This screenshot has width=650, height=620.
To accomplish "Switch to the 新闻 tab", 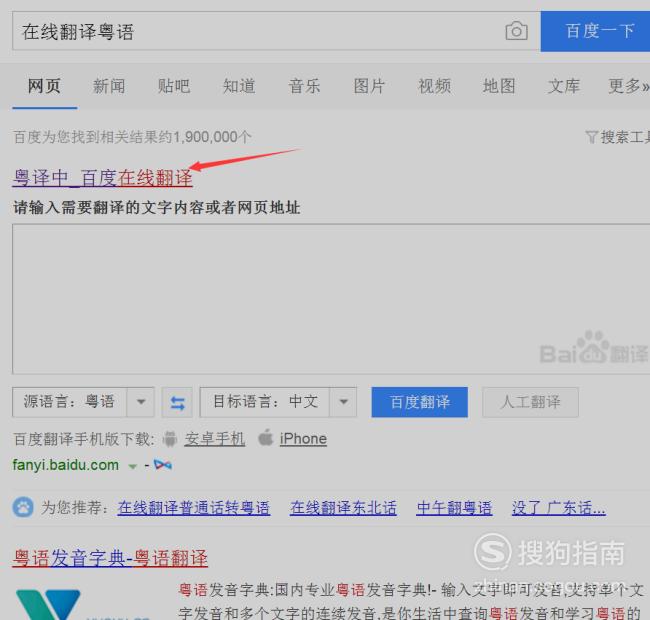I will [x=109, y=86].
